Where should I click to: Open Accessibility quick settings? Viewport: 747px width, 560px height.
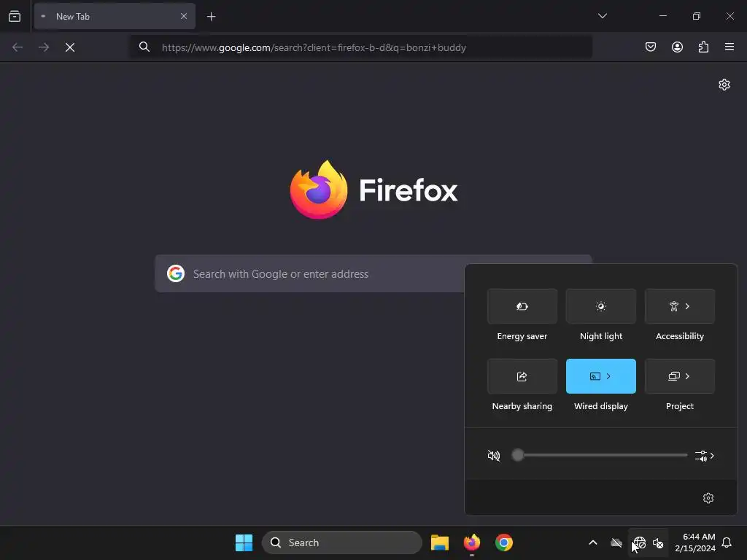[680, 306]
